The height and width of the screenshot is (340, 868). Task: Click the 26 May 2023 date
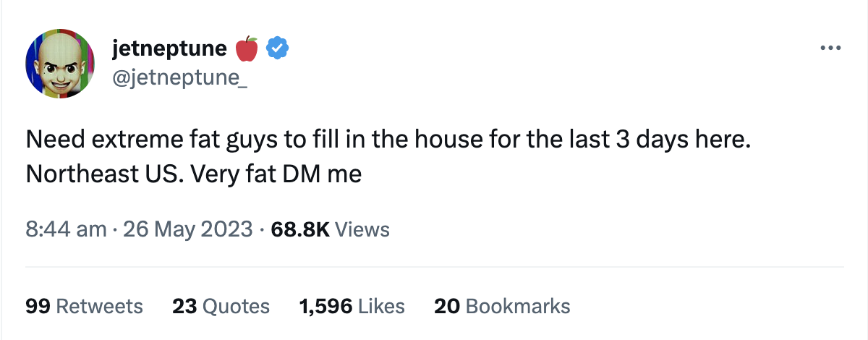coord(188,230)
